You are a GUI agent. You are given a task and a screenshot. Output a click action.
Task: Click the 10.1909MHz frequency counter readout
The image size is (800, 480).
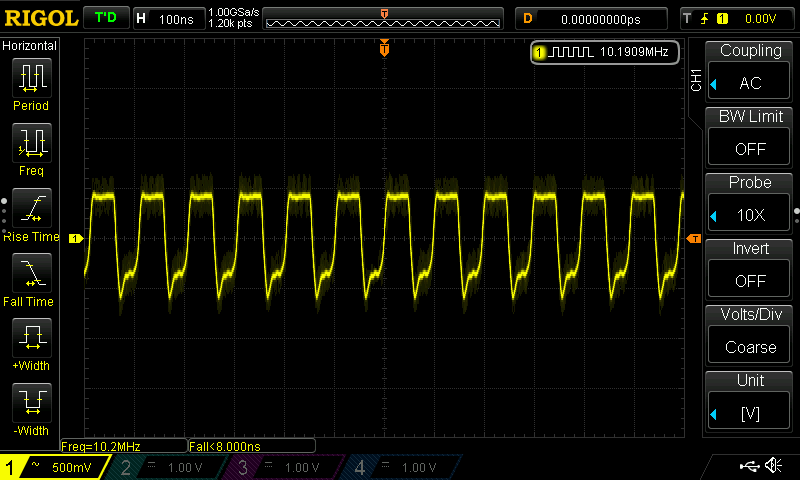[x=605, y=52]
